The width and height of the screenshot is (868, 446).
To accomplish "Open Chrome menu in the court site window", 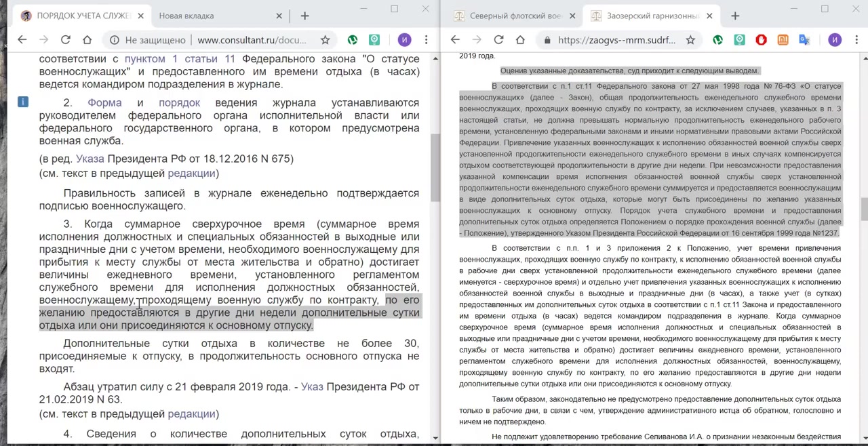I will (x=856, y=40).
